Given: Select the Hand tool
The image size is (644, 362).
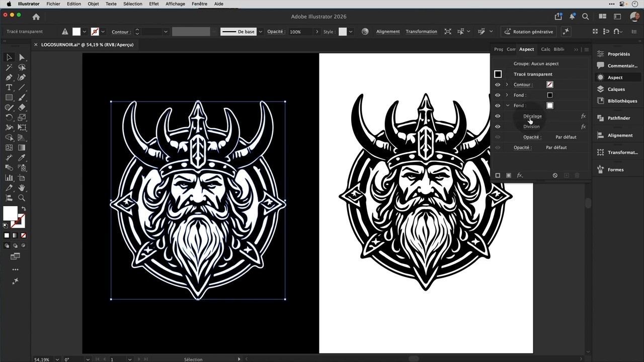Looking at the screenshot, I should point(22,188).
